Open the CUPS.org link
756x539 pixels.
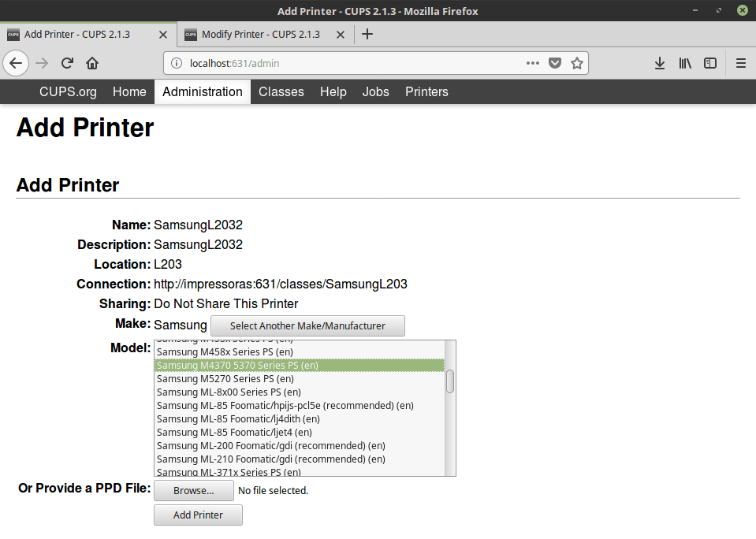pyautogui.click(x=68, y=91)
